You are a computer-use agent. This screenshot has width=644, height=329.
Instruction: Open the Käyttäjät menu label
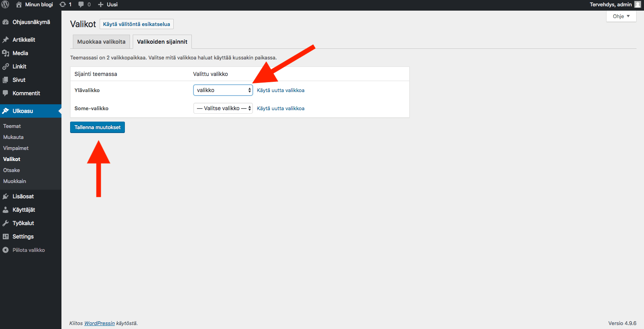pos(24,210)
